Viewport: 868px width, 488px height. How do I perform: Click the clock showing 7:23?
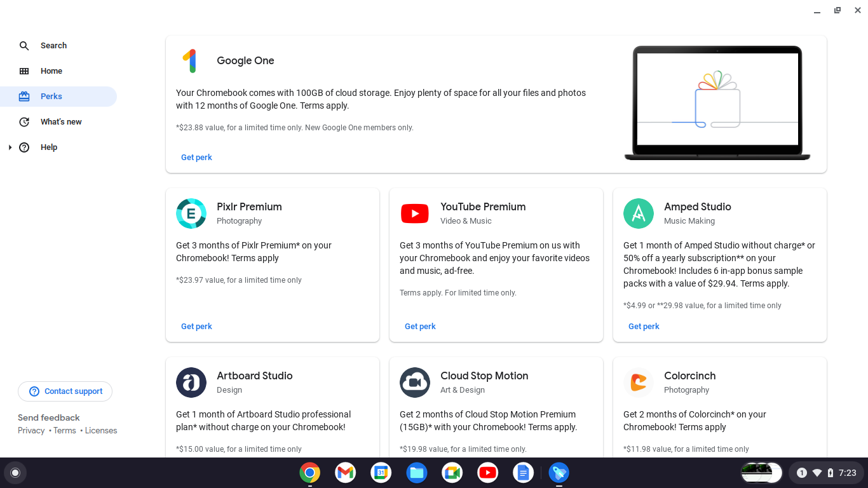point(848,473)
